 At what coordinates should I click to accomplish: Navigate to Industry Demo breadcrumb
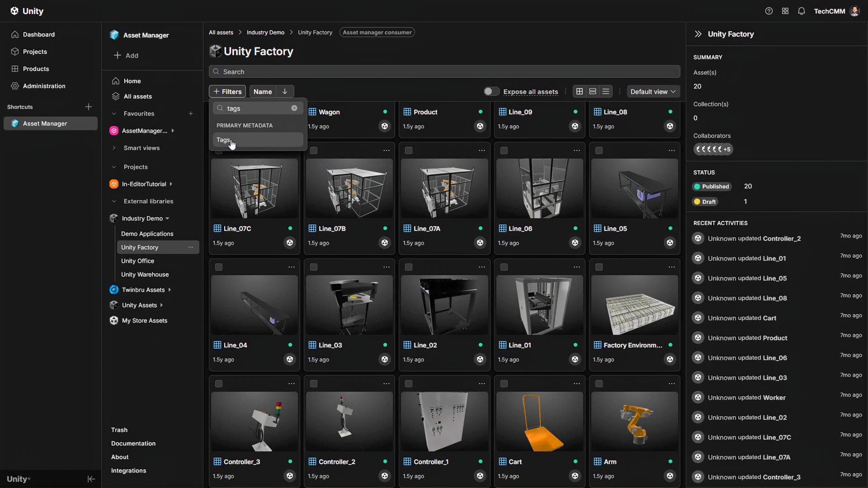pyautogui.click(x=265, y=32)
